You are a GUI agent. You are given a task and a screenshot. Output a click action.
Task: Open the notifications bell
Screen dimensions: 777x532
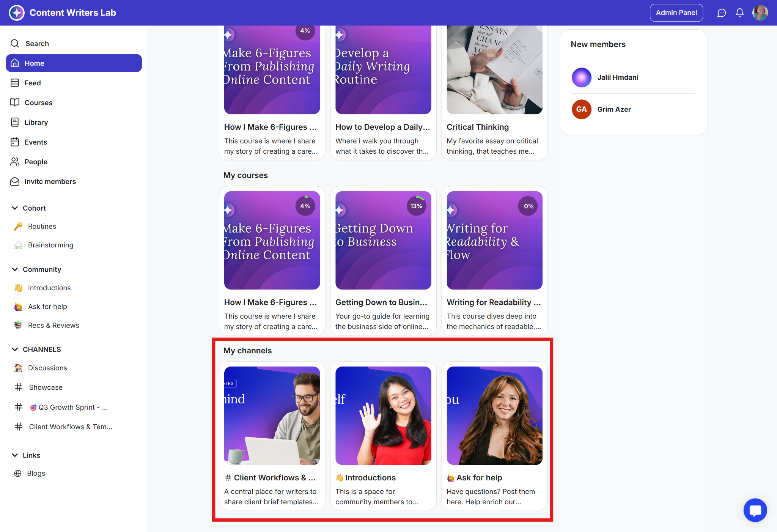(x=739, y=13)
